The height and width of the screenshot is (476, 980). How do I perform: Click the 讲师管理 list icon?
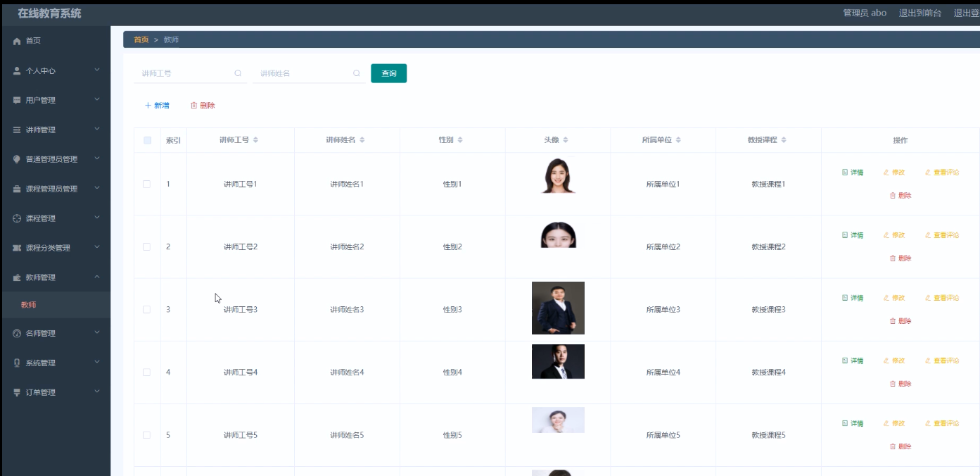[x=17, y=130]
